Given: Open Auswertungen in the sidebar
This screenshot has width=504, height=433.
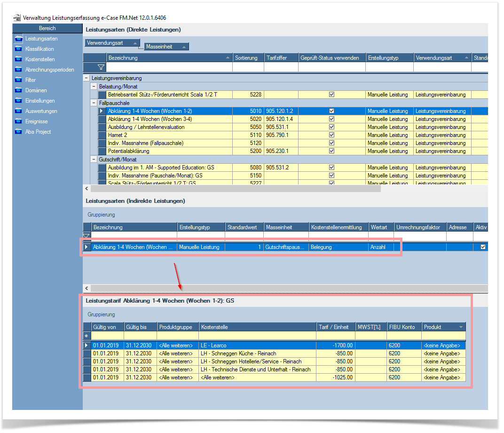Looking at the screenshot, I should 41,111.
